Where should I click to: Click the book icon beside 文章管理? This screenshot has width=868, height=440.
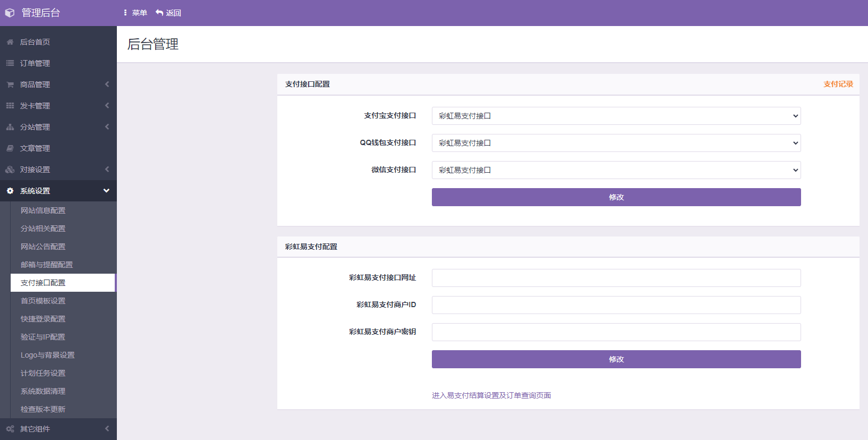click(10, 148)
